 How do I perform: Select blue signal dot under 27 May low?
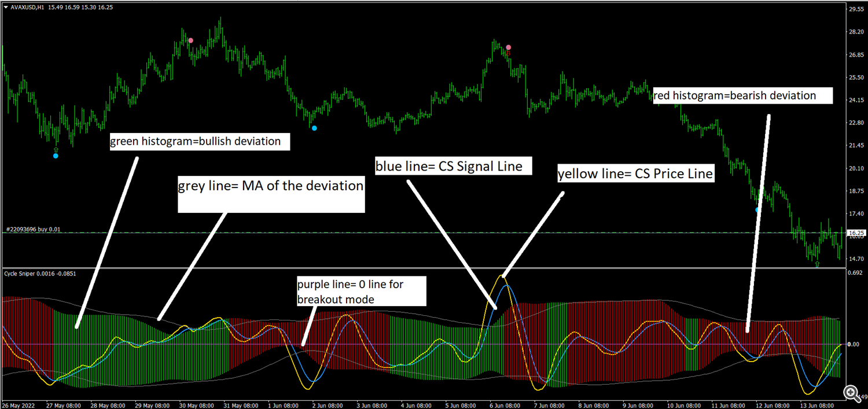tap(56, 156)
